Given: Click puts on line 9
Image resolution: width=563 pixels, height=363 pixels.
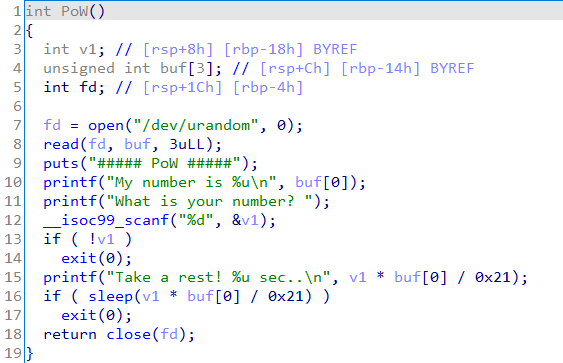Looking at the screenshot, I should [x=61, y=164].
